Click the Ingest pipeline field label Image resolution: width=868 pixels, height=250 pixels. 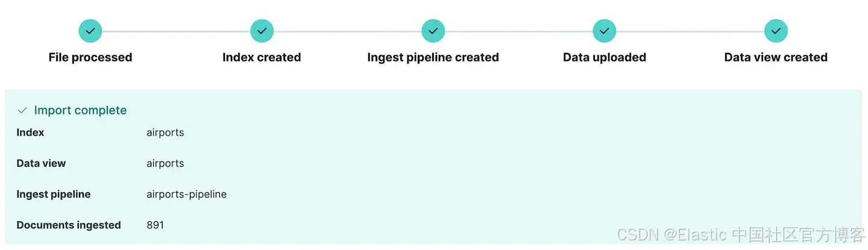coord(54,194)
